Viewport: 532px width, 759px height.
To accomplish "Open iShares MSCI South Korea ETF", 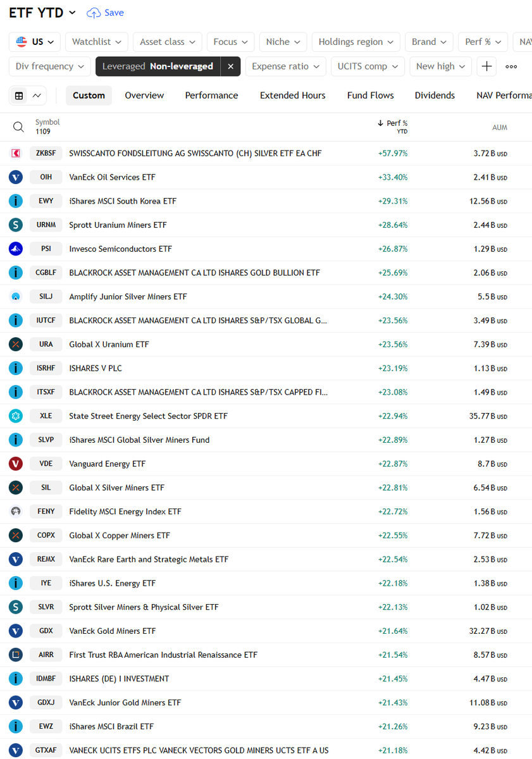I will click(x=123, y=201).
